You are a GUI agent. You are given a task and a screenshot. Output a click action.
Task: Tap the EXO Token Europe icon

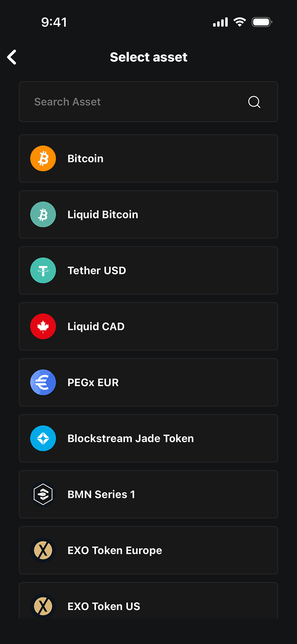(x=43, y=550)
